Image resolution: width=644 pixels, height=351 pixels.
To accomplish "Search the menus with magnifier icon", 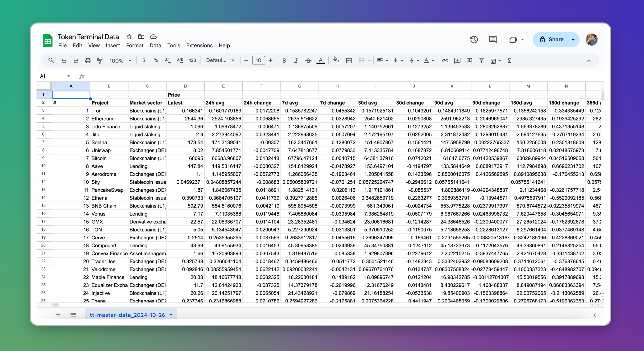I will [51, 61].
